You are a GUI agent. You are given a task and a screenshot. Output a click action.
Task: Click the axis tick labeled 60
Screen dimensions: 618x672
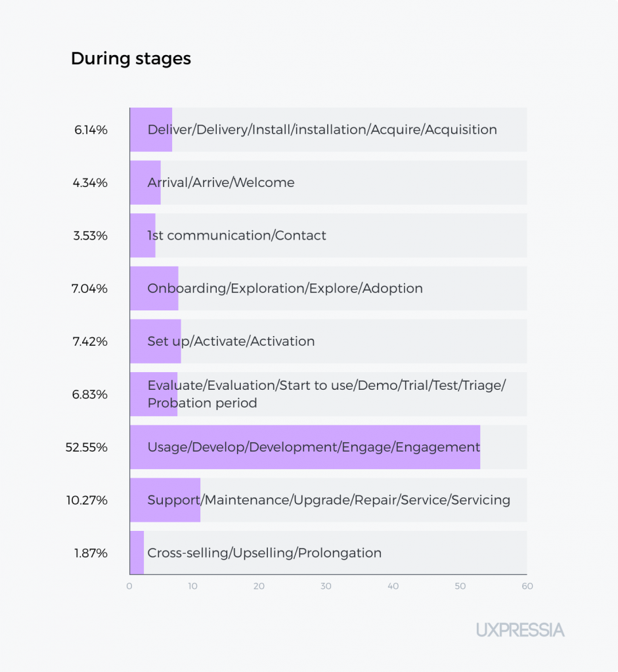click(527, 586)
